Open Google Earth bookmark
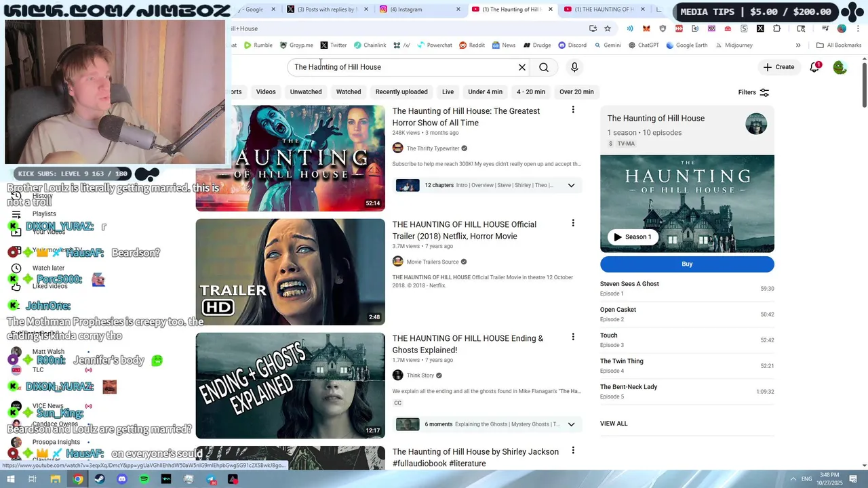868x488 pixels. pos(687,45)
